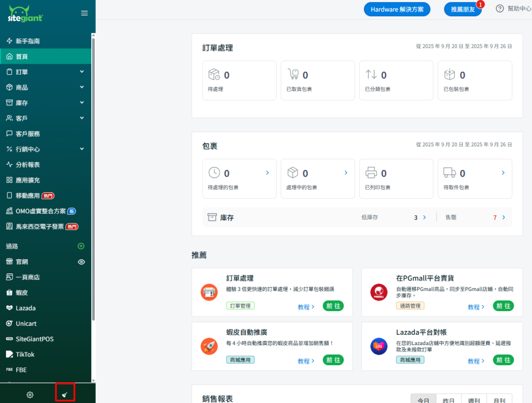This screenshot has width=532, height=403.
Task: Open the 幫助中心 help icon
Action: (500, 9)
